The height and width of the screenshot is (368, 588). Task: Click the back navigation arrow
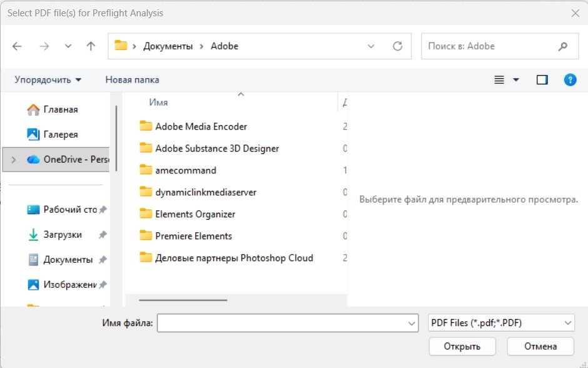point(17,46)
